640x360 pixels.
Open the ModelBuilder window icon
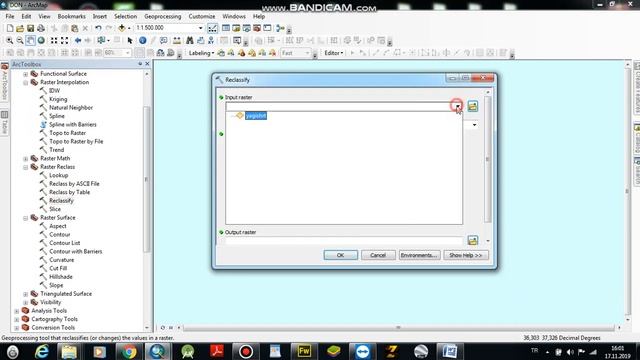(x=280, y=28)
